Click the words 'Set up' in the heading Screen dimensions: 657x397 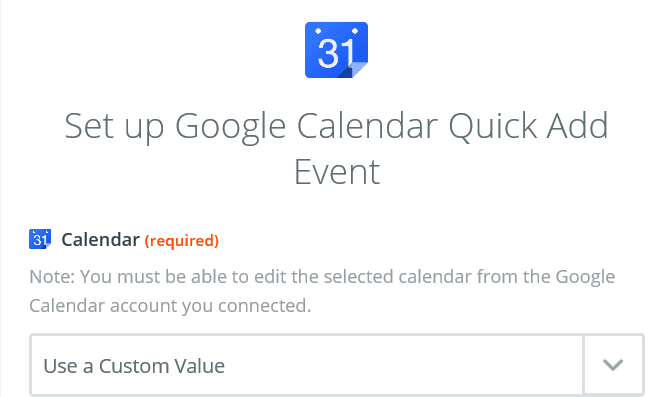[x=114, y=127]
